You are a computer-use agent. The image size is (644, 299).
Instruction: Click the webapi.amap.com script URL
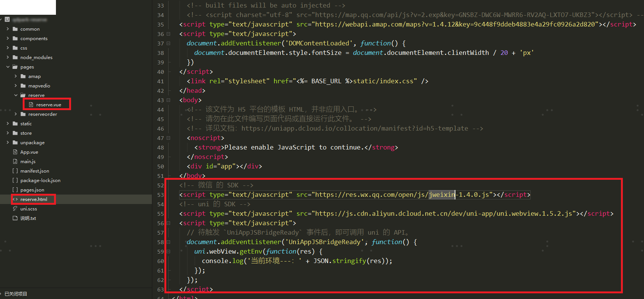coord(455,24)
